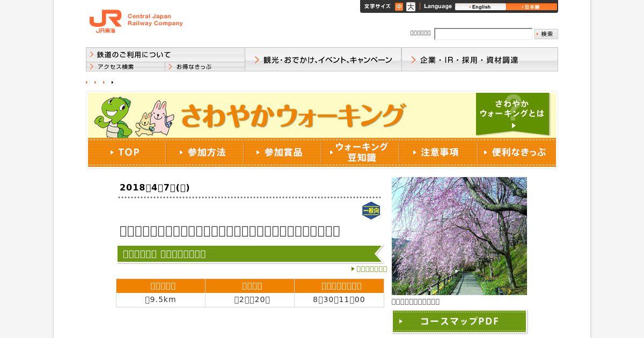Click the first breadcrumb arrow
644x338 pixels.
point(87,82)
